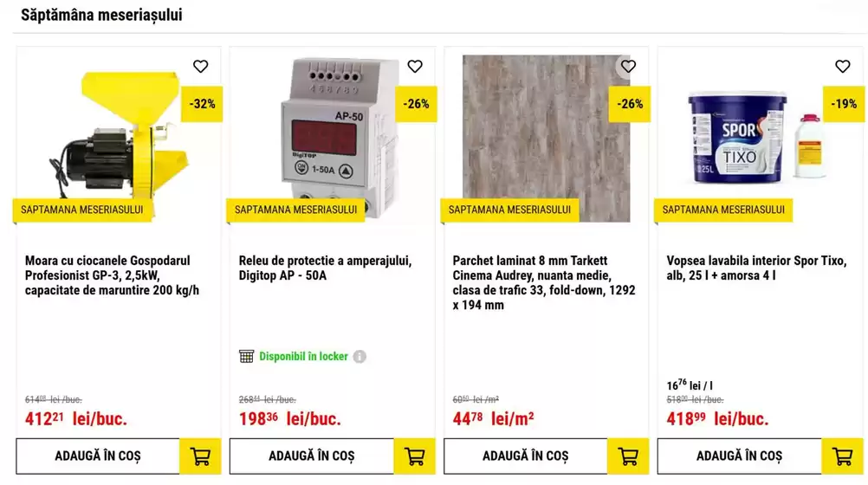The height and width of the screenshot is (485, 868).
Task: Click cart icon for Moara cu ciocanele
Action: (x=200, y=456)
